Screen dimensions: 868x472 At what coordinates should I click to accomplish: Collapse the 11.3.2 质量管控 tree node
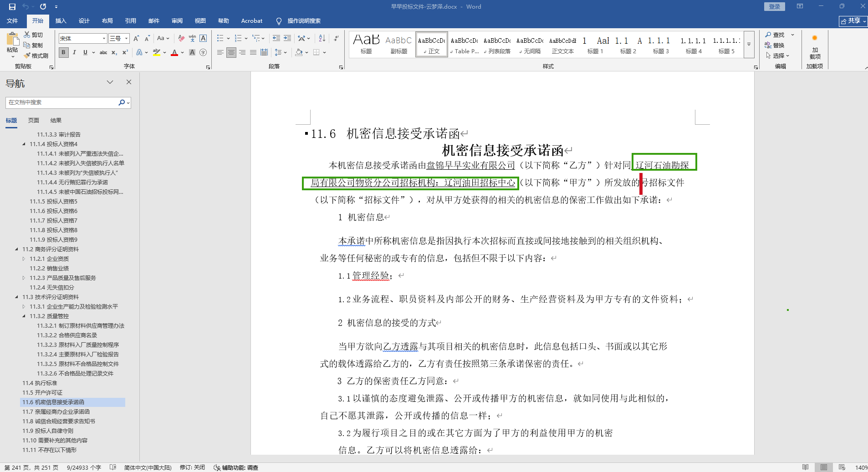click(x=24, y=316)
